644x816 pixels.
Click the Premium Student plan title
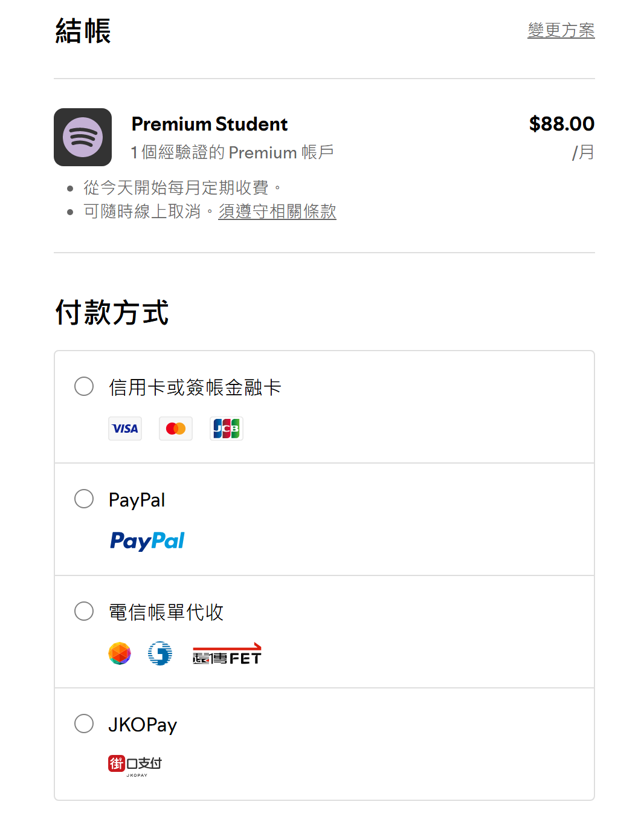pos(210,124)
